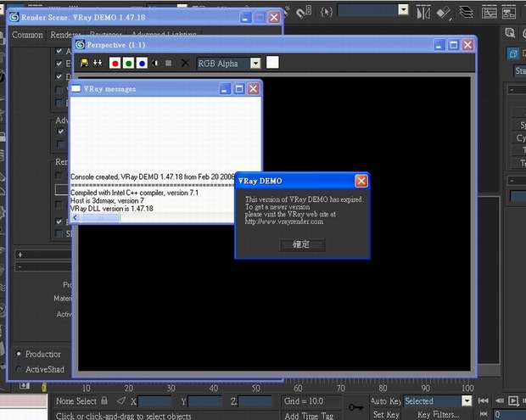Image resolution: width=526 pixels, height=420 pixels.
Task: Click VRay messages scrollbar left arrow
Action: pos(76,218)
